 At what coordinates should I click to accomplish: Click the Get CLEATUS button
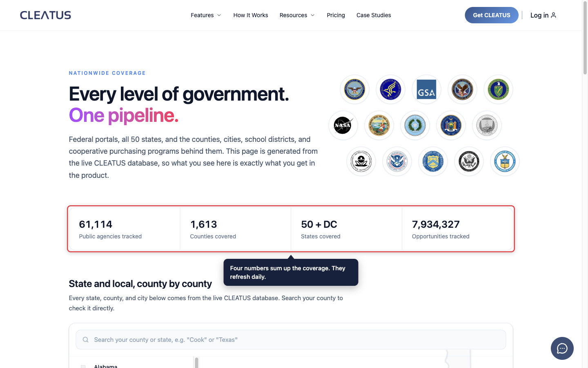tap(492, 15)
